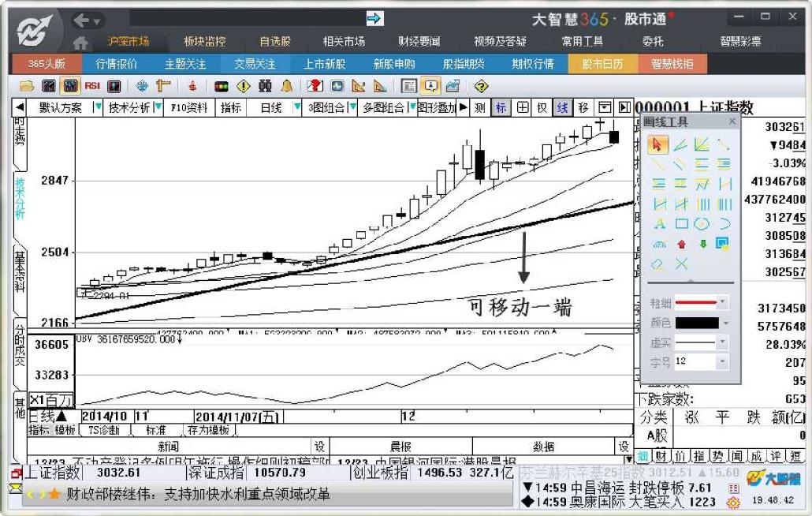Image resolution: width=812 pixels, height=516 pixels.
Task: Select the text annotation 'A' tool
Action: [x=659, y=224]
